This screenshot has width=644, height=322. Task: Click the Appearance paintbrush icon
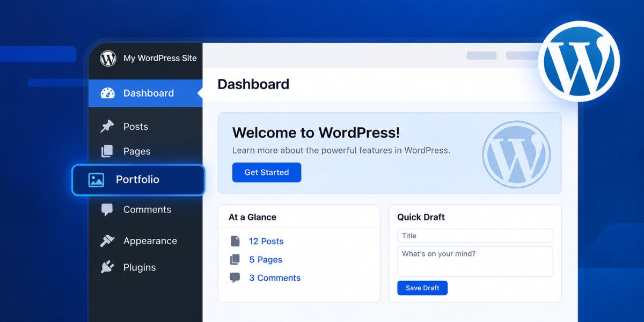(x=107, y=241)
